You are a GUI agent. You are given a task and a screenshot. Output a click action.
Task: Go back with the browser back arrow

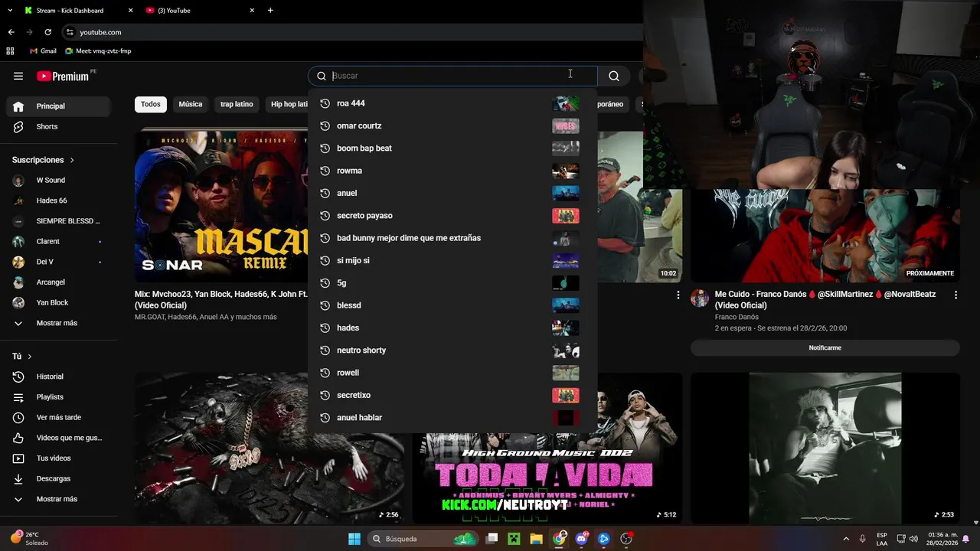tap(11, 32)
